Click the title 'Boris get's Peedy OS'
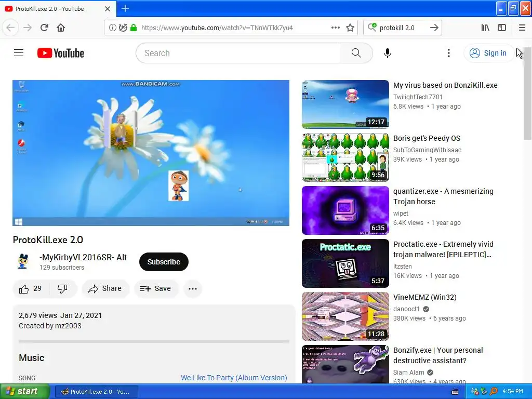 coord(427,138)
